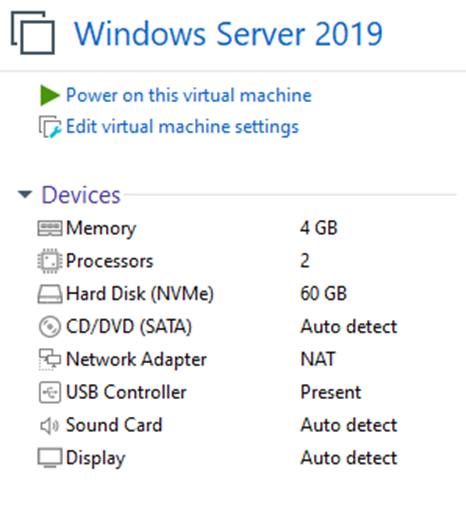466x508 pixels.
Task: Click the Display monitor icon
Action: tap(50, 458)
